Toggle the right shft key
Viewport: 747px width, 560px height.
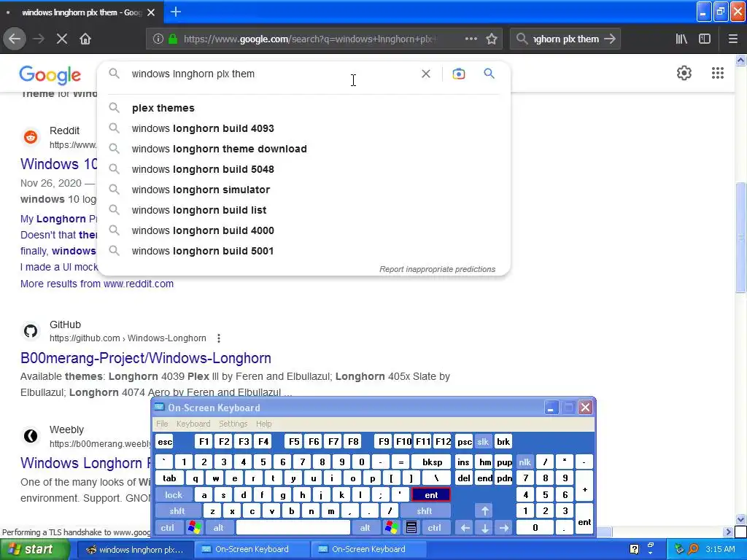[x=425, y=511]
